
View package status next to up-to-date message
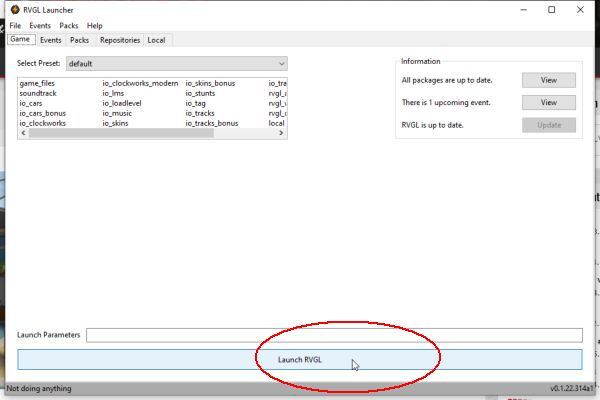coord(549,80)
